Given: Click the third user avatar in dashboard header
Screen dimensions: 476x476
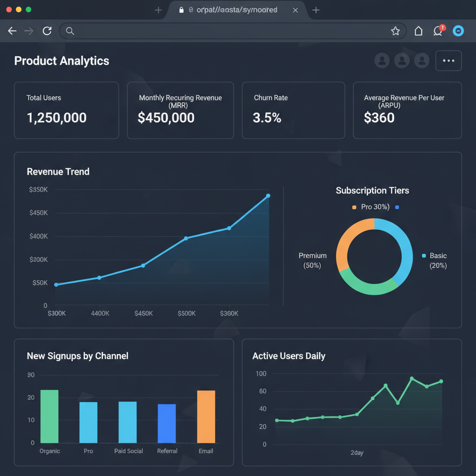Looking at the screenshot, I should click(422, 60).
